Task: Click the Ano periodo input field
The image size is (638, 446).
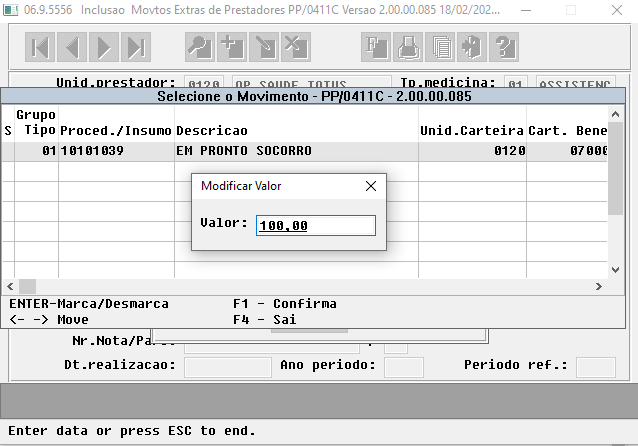Action: [404, 367]
